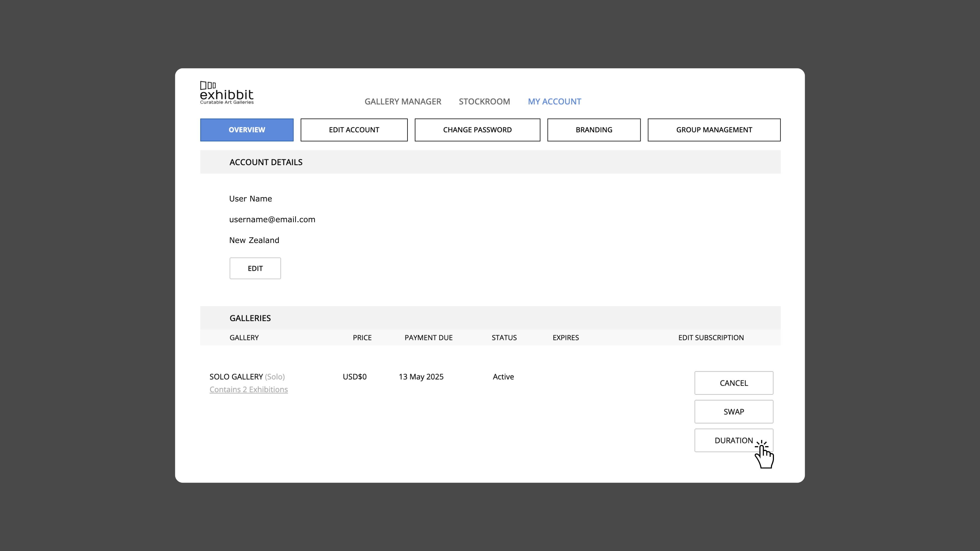Click the USD$0 price value
The height and width of the screenshot is (551, 980).
(x=354, y=377)
